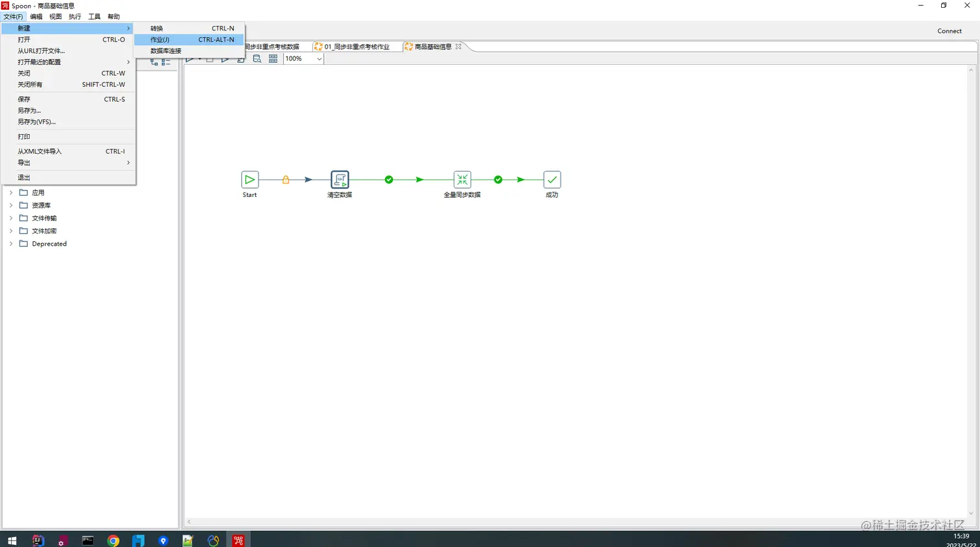Viewport: 980px width, 547px height.
Task: Choose 数据库连接 in the submenu
Action: coord(189,51)
